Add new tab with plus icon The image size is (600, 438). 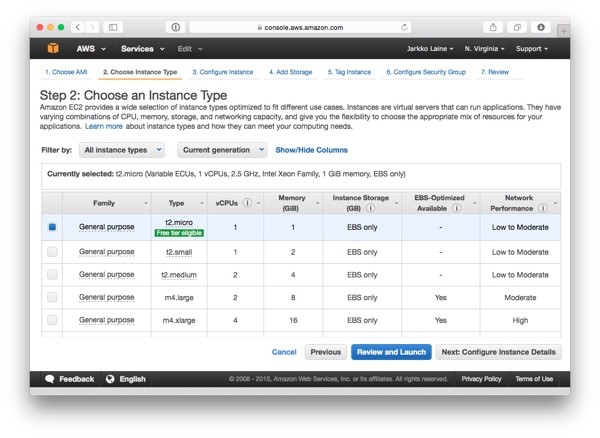(563, 31)
